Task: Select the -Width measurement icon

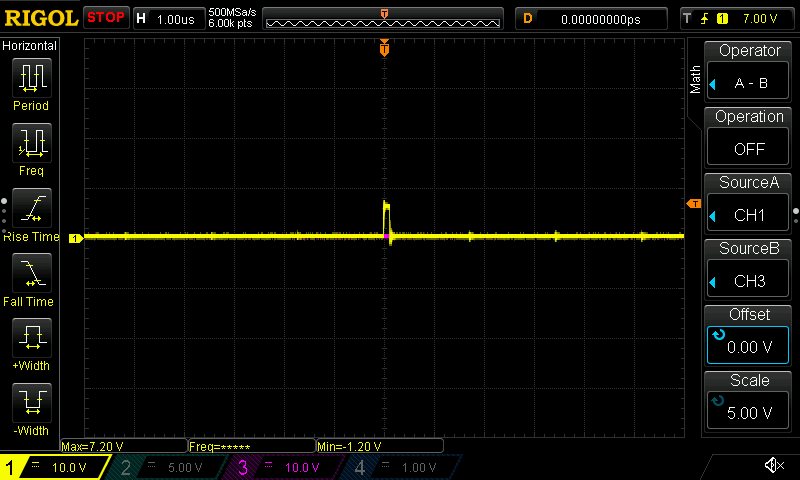Action: point(32,402)
